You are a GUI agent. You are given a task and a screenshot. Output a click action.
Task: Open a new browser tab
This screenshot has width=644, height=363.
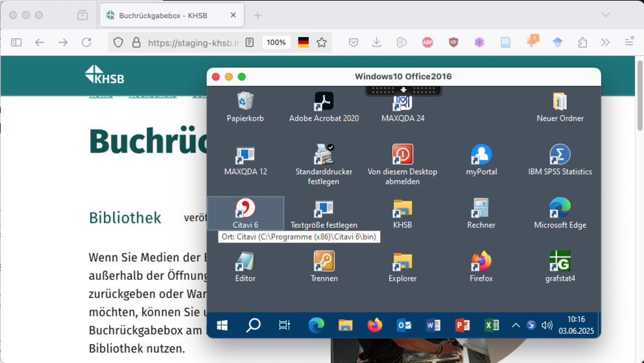click(257, 16)
